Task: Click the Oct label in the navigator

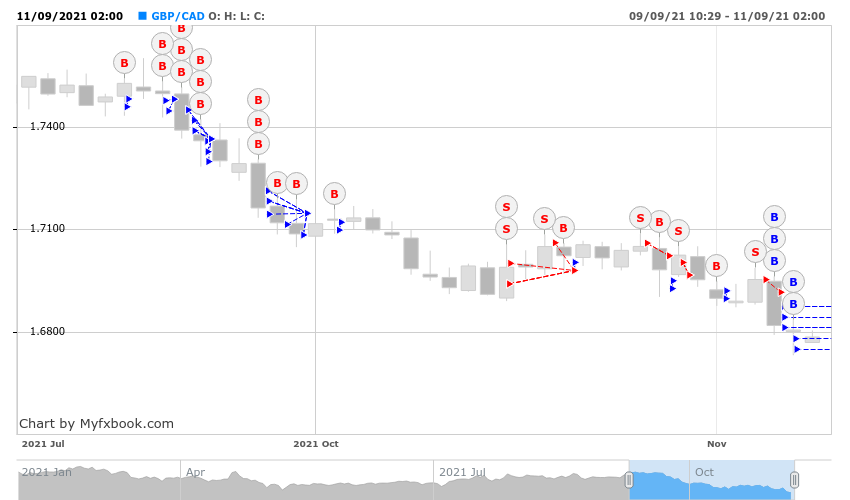Action: point(704,472)
